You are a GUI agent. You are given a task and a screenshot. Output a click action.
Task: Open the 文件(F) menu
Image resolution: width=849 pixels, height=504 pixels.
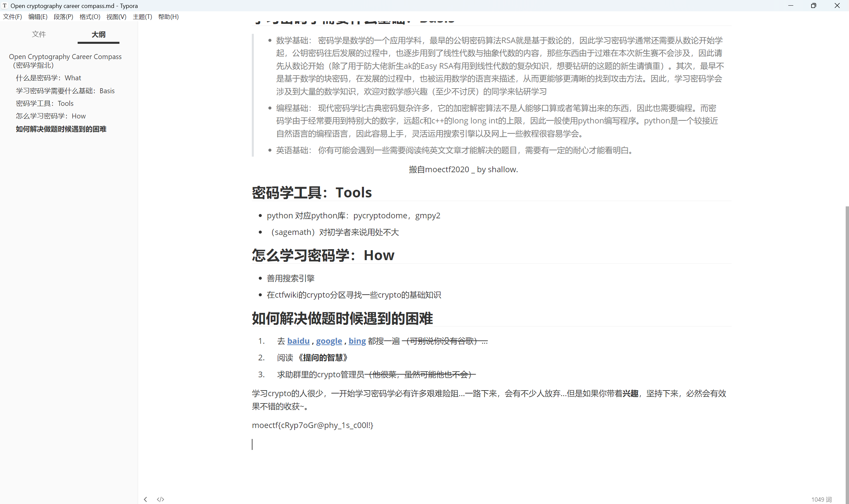(x=13, y=17)
